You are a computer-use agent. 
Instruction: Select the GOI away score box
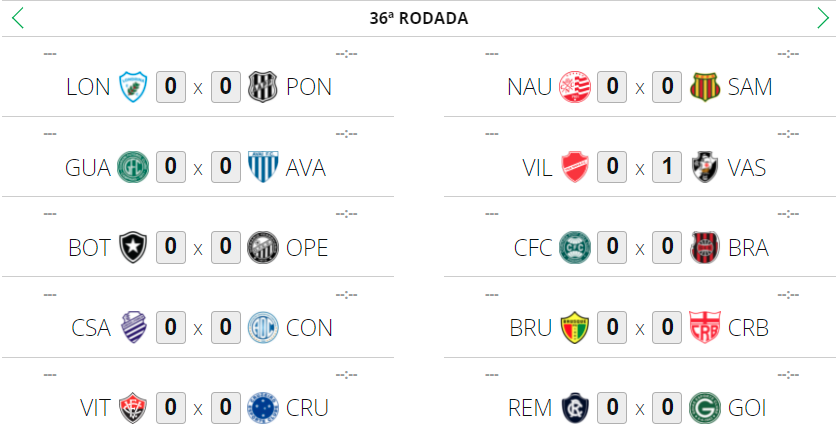(667, 407)
